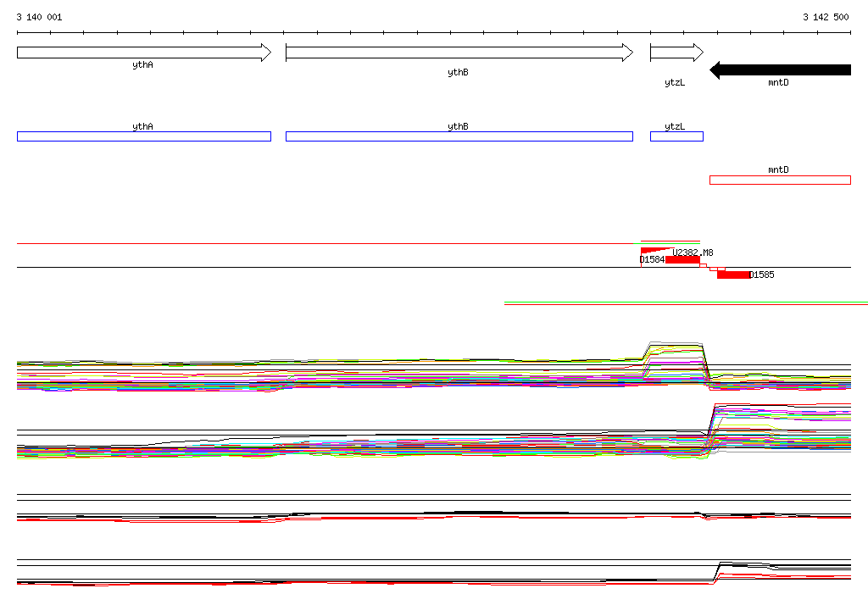Select the black mntD gene arrow
The image size is (868, 605).
click(780, 69)
